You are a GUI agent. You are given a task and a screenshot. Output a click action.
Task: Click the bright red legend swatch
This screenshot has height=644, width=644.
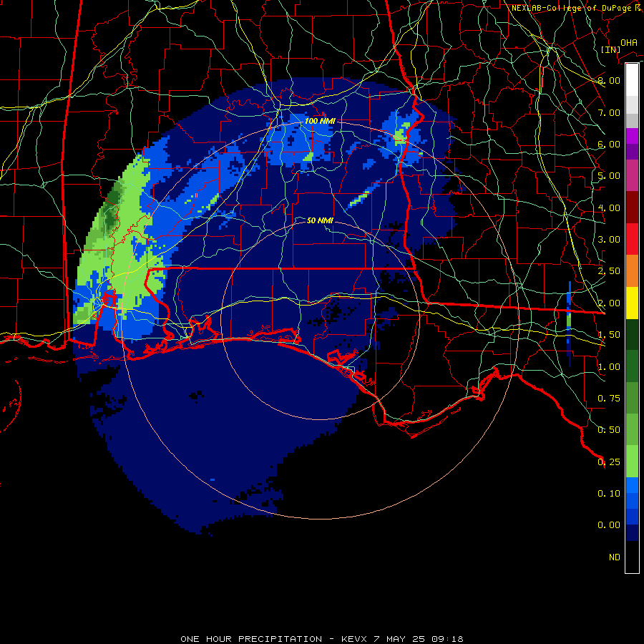point(632,239)
